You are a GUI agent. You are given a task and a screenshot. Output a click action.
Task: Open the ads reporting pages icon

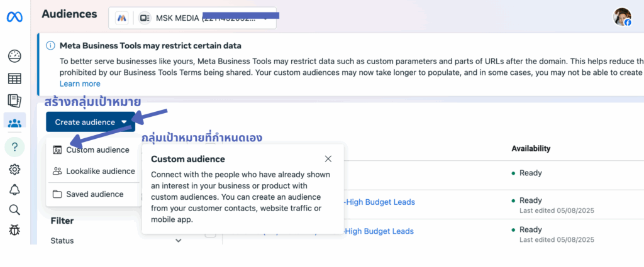[15, 101]
